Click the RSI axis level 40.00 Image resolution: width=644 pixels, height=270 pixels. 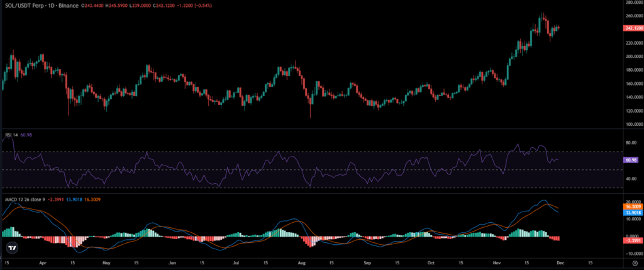pyautogui.click(x=630, y=179)
